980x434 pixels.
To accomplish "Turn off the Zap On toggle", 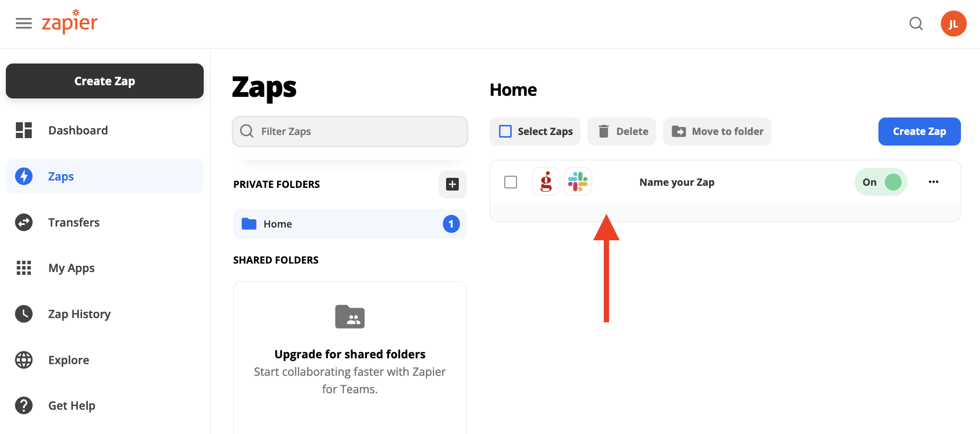I will 881,182.
